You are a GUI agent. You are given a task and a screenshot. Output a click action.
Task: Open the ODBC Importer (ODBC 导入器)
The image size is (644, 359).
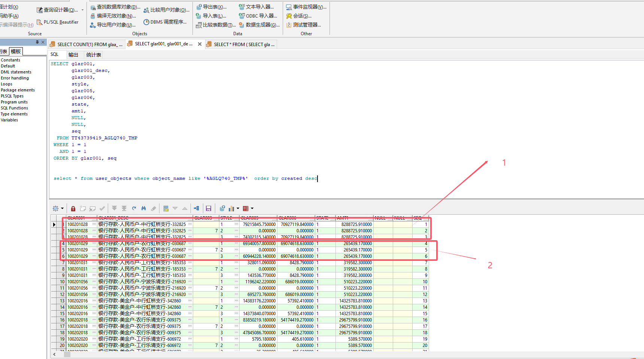point(258,16)
